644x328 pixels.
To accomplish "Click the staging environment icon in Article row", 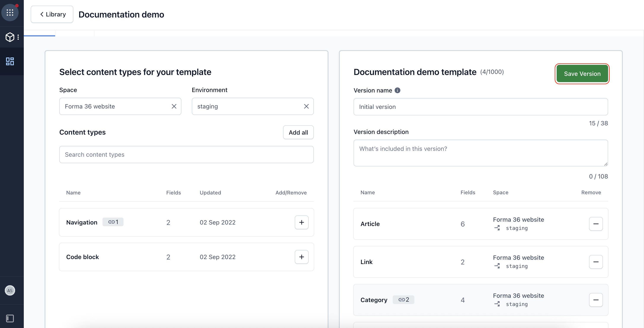I will 497,228.
